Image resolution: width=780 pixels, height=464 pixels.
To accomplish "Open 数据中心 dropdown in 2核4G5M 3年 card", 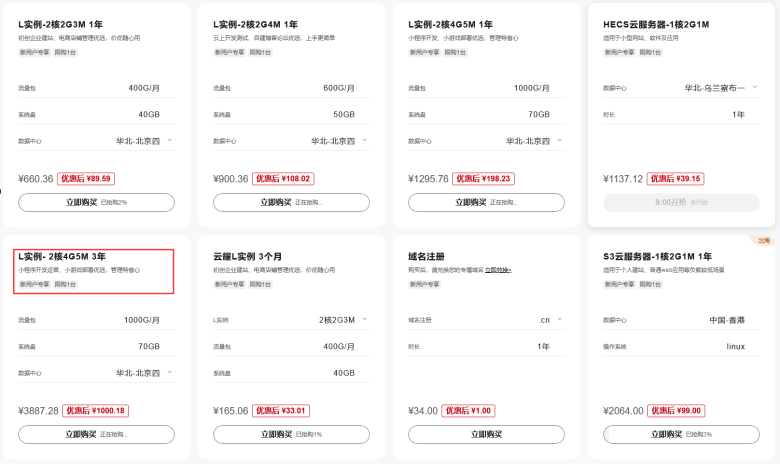I will click(x=144, y=372).
